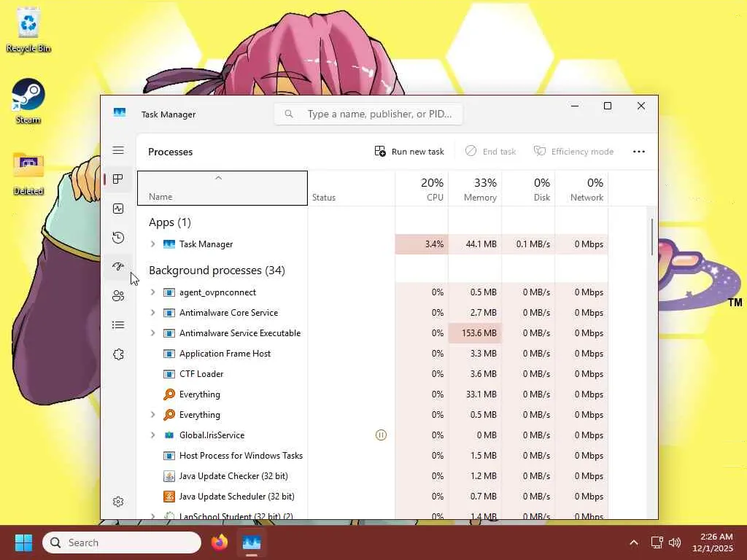Sort by the Status column header

click(351, 188)
